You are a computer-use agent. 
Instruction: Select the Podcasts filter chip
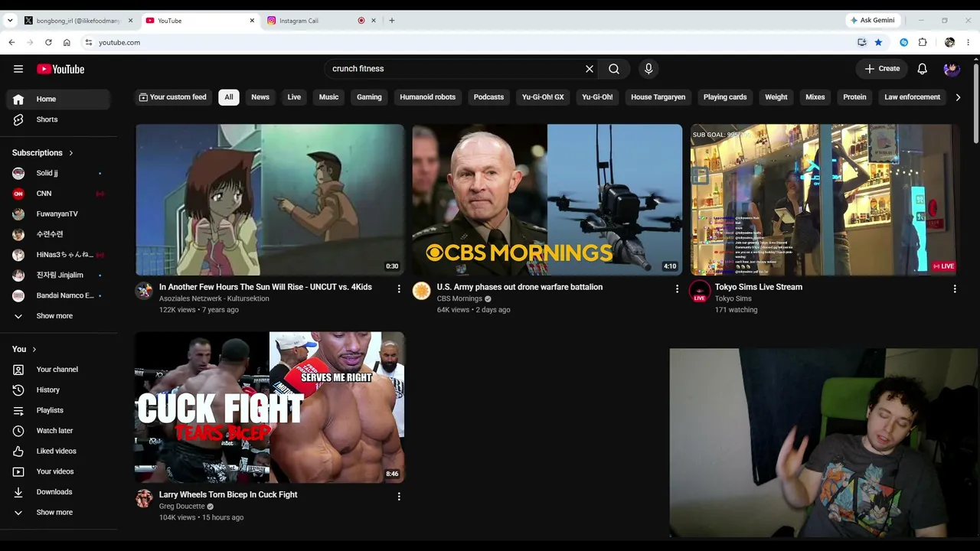click(488, 97)
